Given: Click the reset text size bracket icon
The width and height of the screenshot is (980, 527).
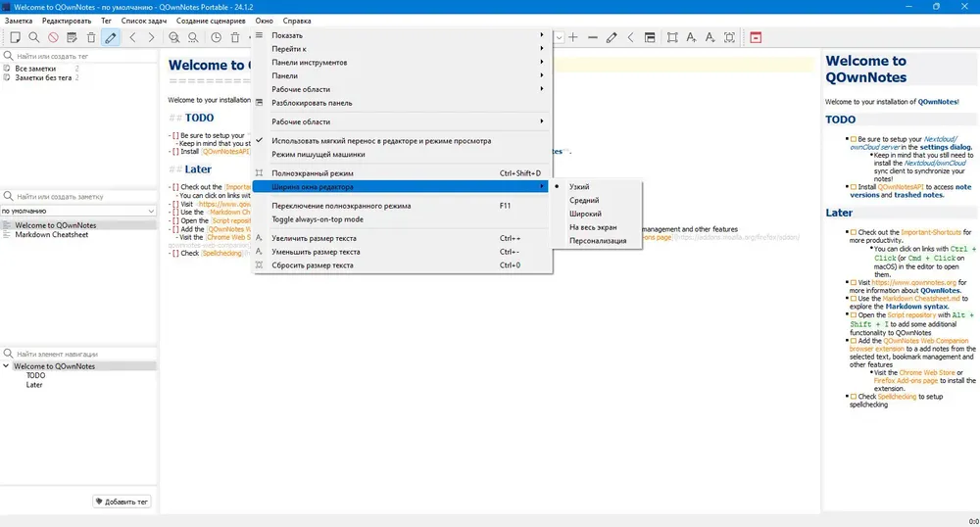Looking at the screenshot, I should (x=729, y=37).
